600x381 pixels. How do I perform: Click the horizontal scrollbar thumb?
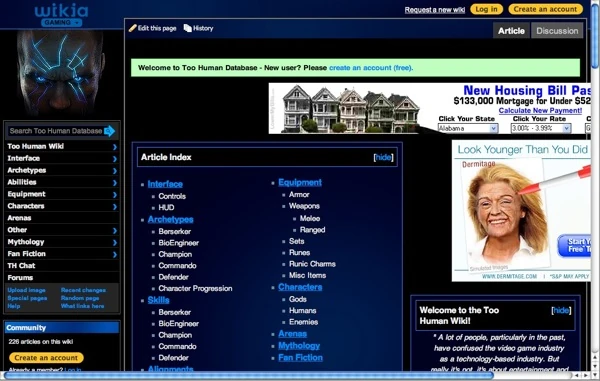click(249, 376)
